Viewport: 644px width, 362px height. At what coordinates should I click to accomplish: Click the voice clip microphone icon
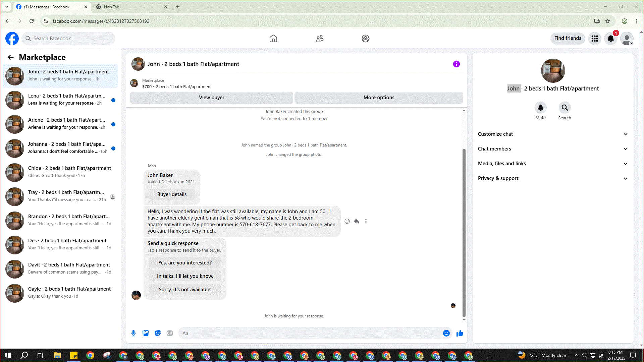click(x=133, y=333)
